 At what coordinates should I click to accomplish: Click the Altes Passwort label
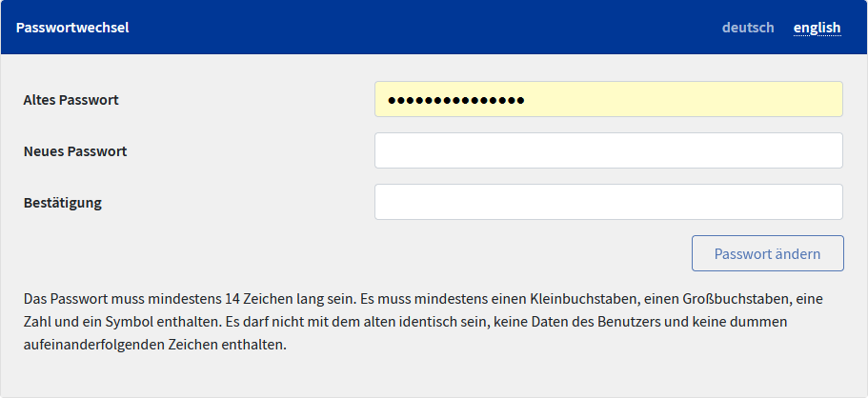pos(71,99)
